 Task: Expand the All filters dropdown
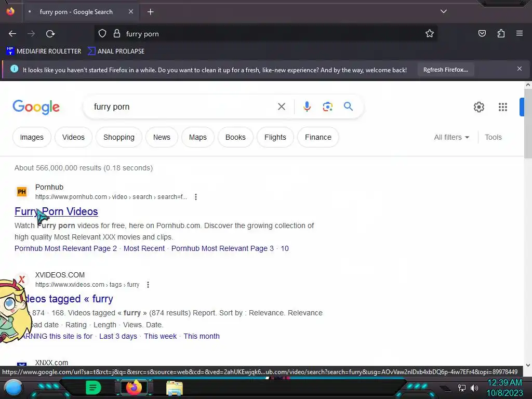pos(451,137)
